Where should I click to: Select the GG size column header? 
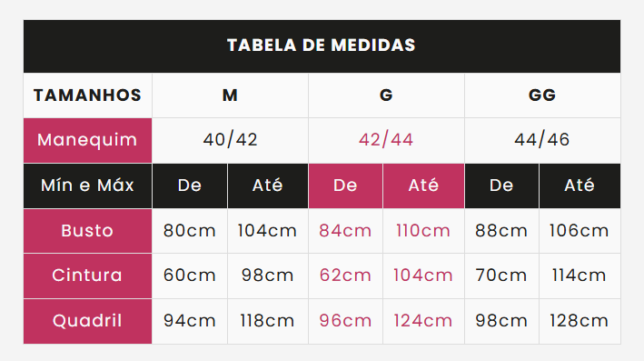(542, 95)
